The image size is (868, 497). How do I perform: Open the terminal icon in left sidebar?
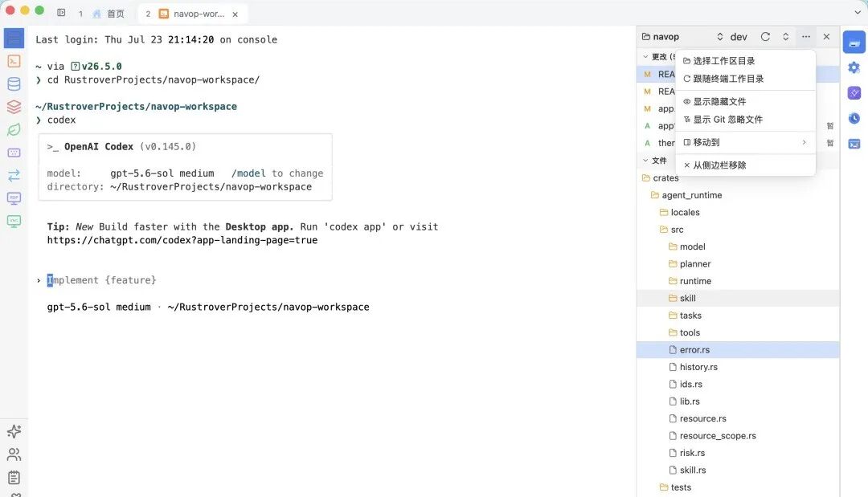click(14, 61)
